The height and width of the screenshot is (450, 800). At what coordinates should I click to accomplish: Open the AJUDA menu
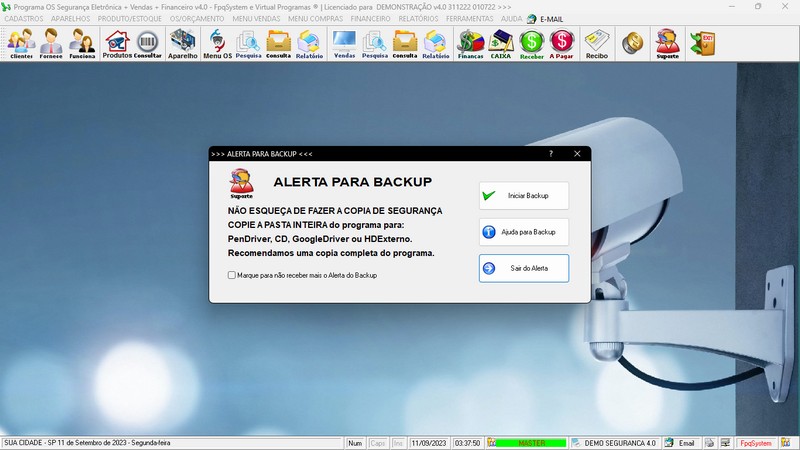511,18
